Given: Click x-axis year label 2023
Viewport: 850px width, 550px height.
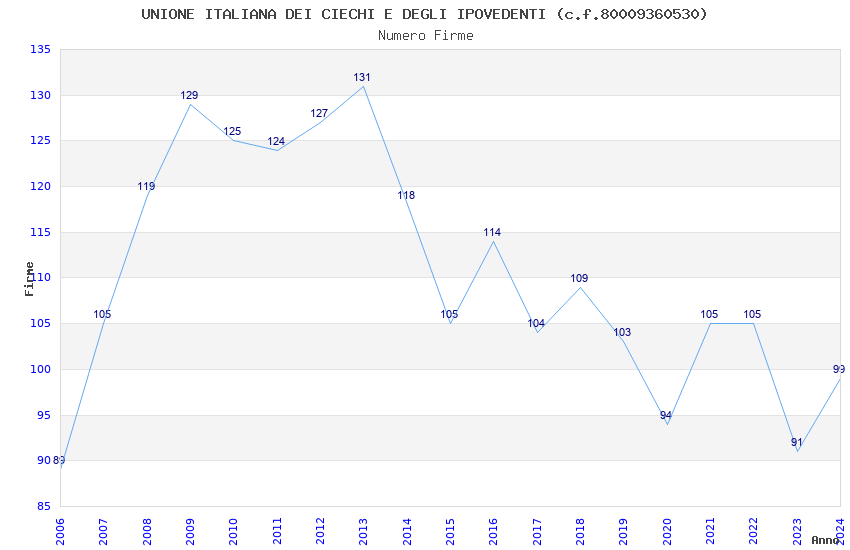Looking at the screenshot, I should [x=797, y=532].
